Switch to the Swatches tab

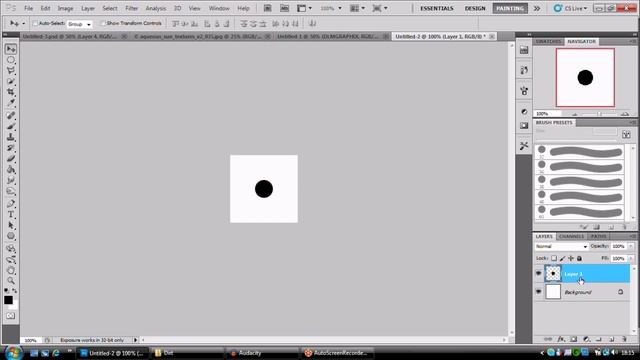[549, 42]
